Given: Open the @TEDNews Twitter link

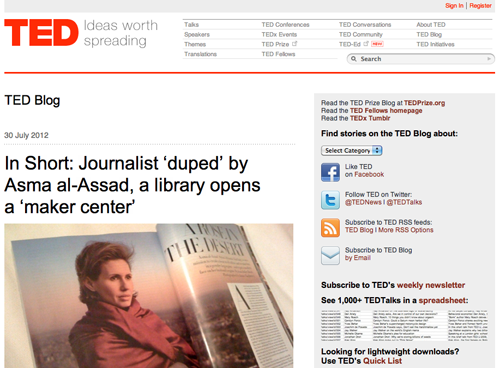Looking at the screenshot, I should (363, 202).
